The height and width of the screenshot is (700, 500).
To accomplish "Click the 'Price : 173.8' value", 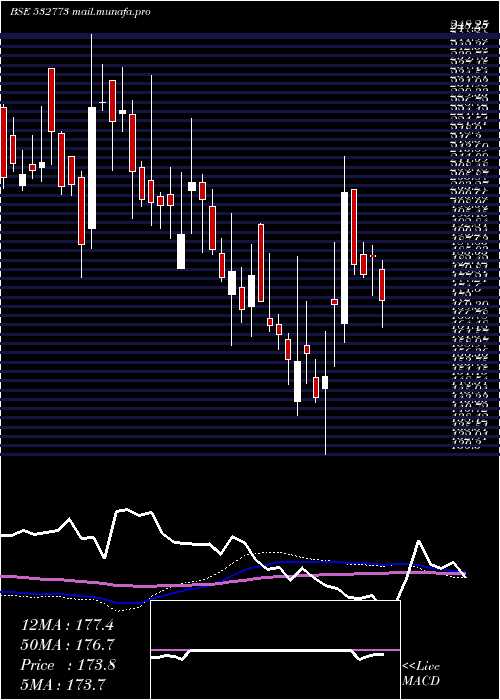I will point(68,665).
